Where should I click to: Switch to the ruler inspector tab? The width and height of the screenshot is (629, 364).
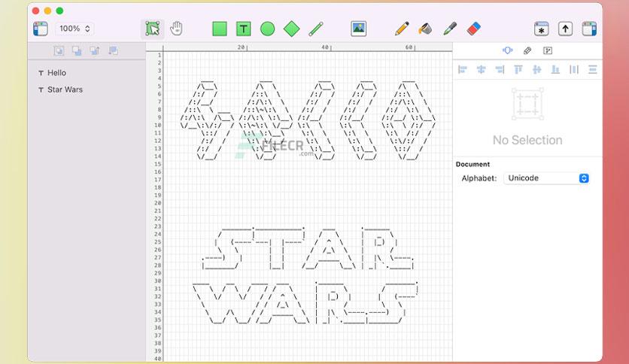click(527, 50)
